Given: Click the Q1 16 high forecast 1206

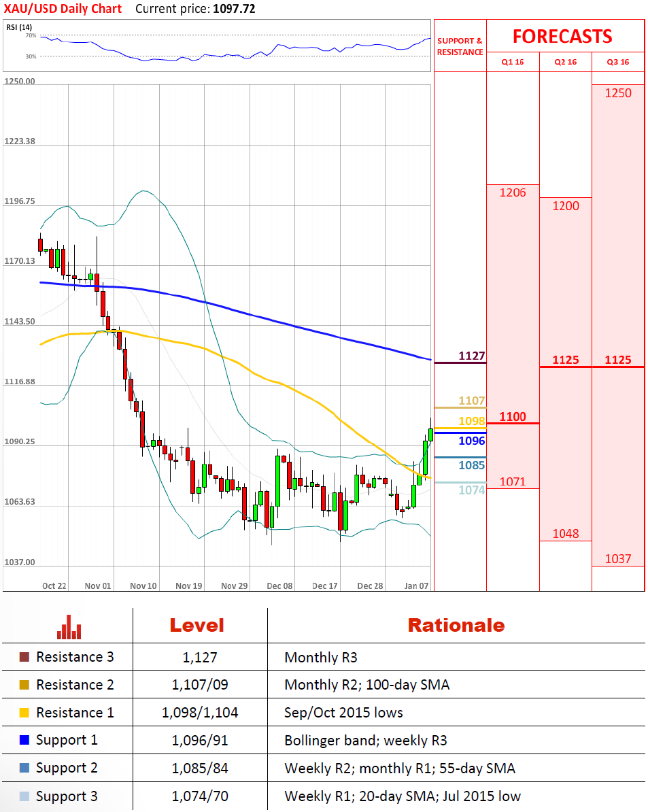Looking at the screenshot, I should pyautogui.click(x=513, y=192).
